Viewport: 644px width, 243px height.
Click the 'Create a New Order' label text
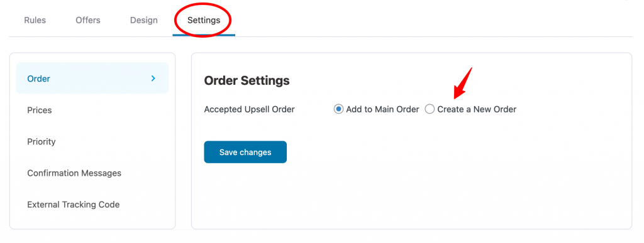pyautogui.click(x=477, y=109)
